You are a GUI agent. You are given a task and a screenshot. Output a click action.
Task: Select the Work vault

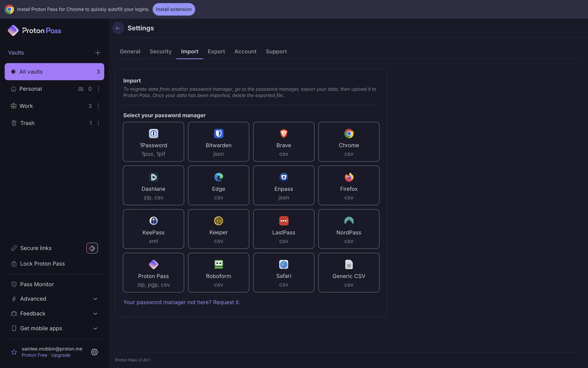coord(26,106)
